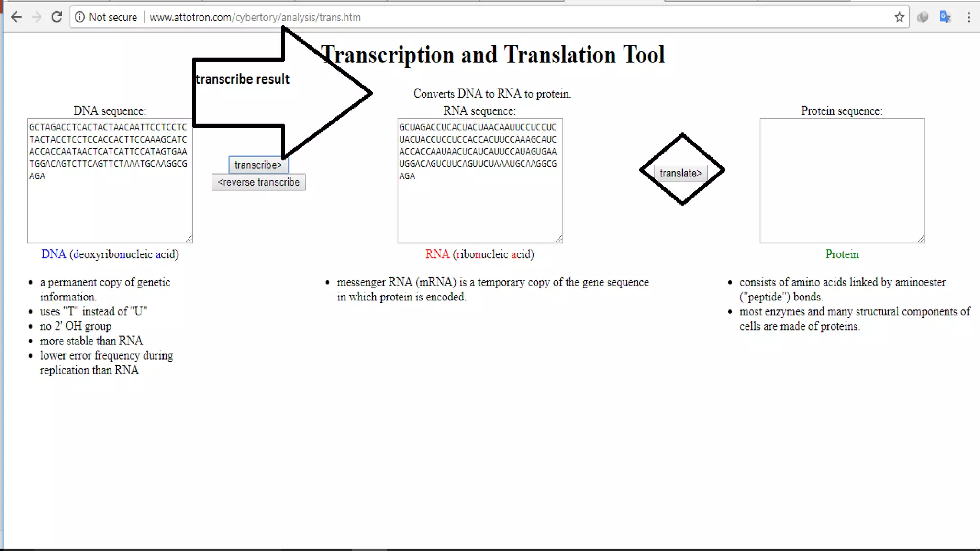Click inside the empty Protein sequence box

tap(842, 181)
